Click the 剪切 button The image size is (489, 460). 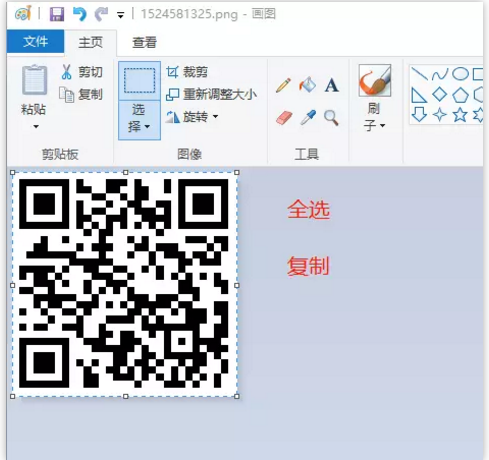(82, 72)
